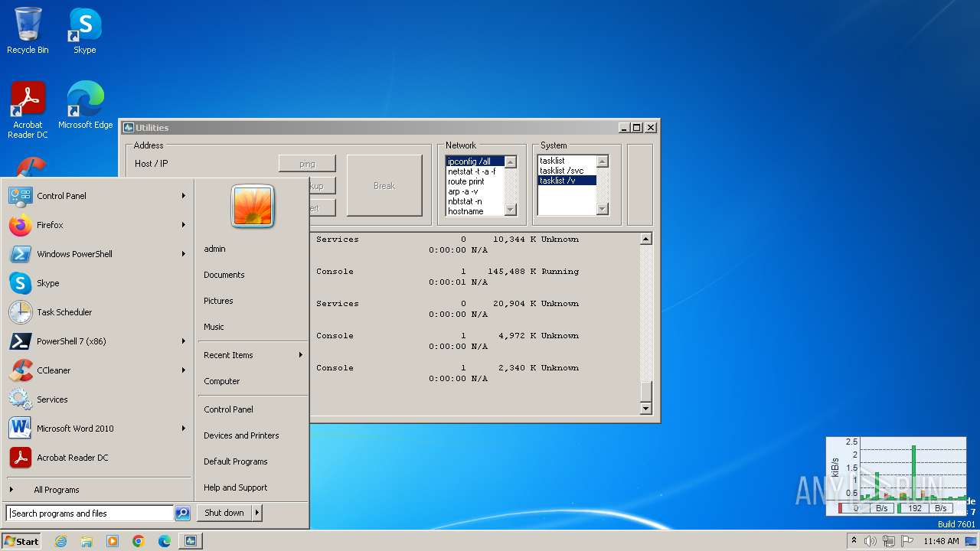Open Services from Start menu
Image resolution: width=980 pixels, height=551 pixels.
97,399
